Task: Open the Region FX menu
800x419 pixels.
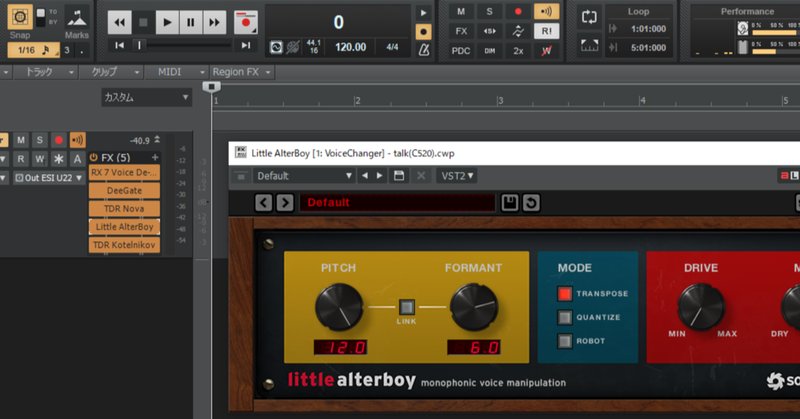Action: [x=241, y=72]
